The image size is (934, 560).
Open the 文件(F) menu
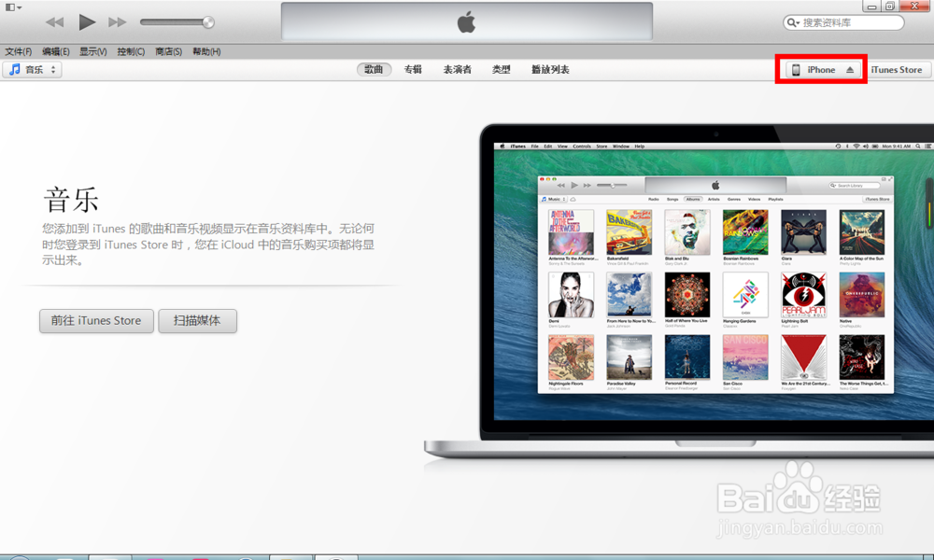(19, 51)
